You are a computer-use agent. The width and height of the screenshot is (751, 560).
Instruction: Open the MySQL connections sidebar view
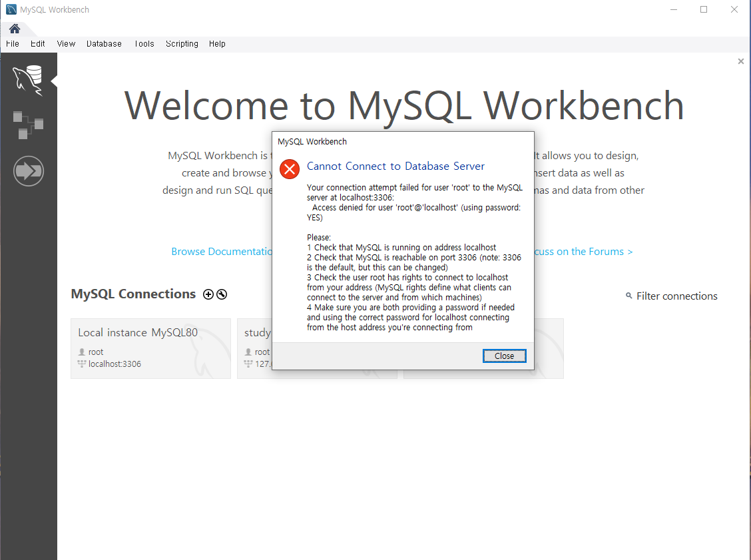tap(28, 80)
